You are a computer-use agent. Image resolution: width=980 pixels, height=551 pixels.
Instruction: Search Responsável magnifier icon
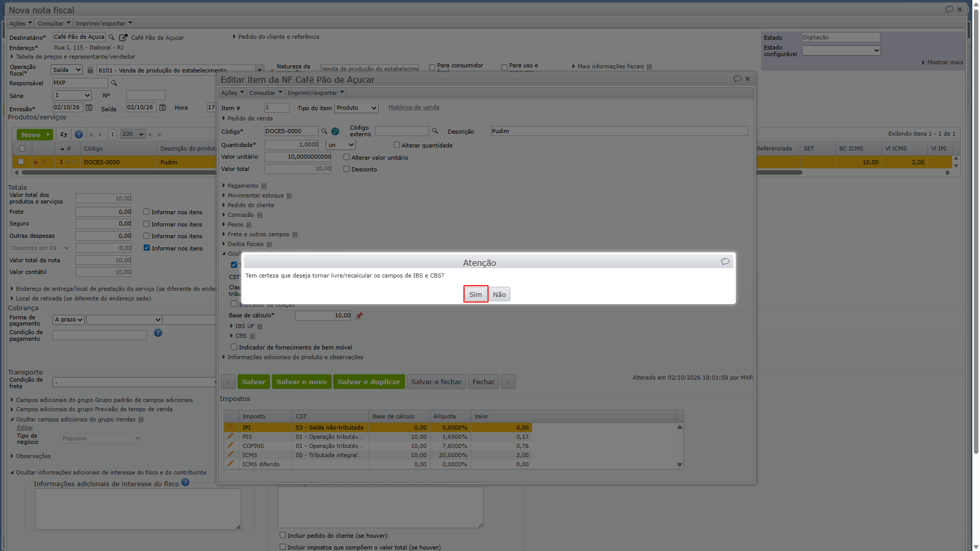point(114,83)
